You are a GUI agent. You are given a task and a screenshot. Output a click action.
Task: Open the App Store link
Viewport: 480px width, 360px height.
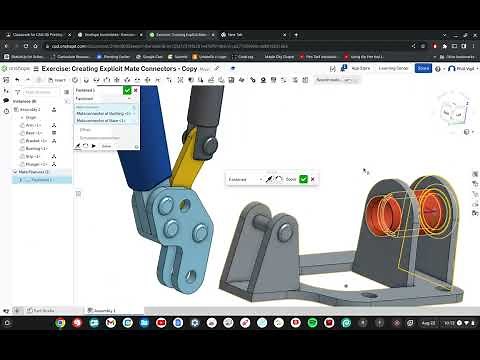pyautogui.click(x=361, y=68)
